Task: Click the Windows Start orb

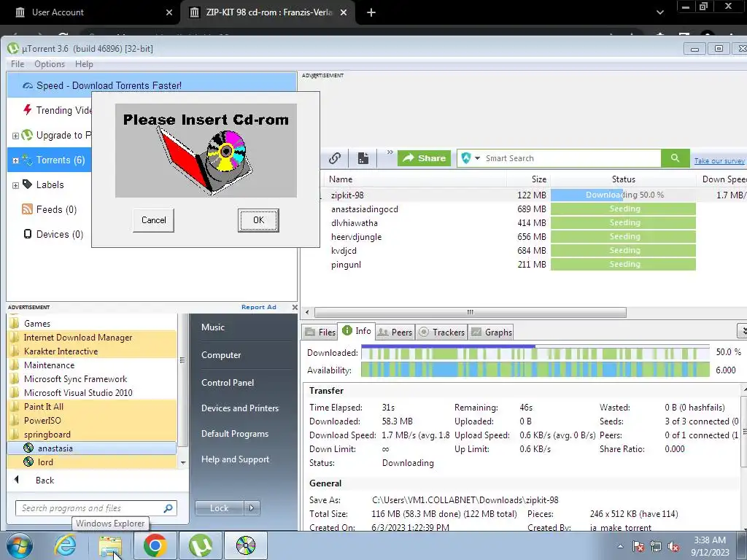Action: click(x=19, y=545)
